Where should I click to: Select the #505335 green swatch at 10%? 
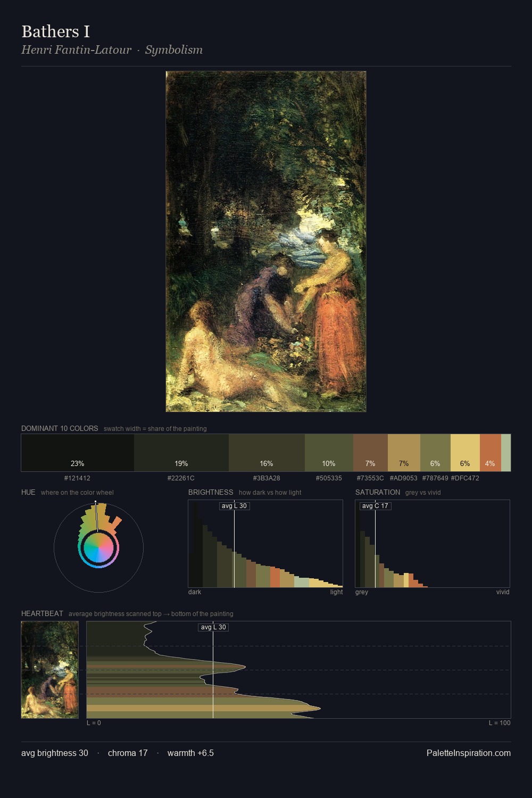tap(329, 453)
